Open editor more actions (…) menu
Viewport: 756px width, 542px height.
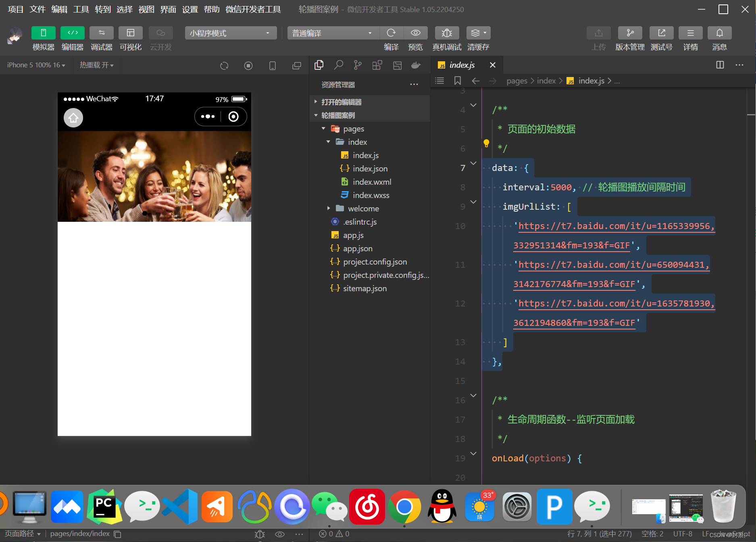coord(739,65)
